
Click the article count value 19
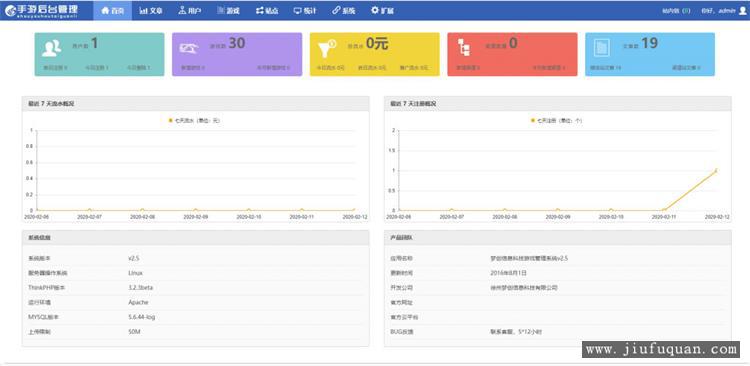(650, 44)
